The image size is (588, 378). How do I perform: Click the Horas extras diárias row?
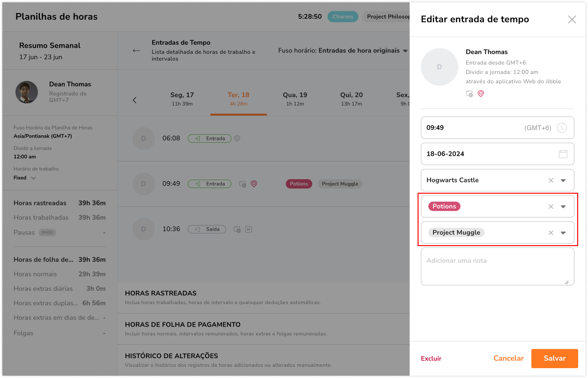click(x=59, y=289)
